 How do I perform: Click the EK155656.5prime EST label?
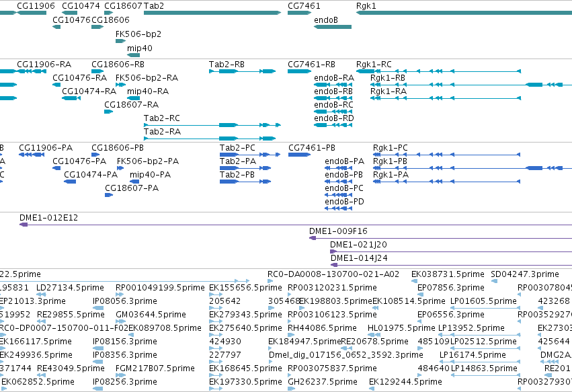(x=245, y=288)
